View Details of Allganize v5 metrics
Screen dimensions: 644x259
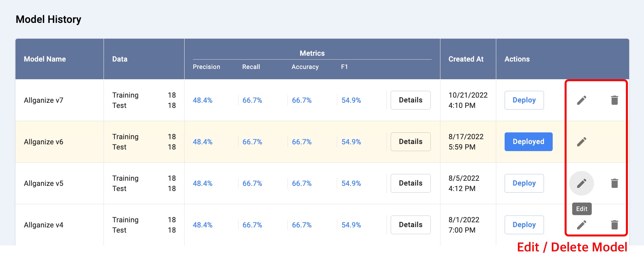coord(410,183)
